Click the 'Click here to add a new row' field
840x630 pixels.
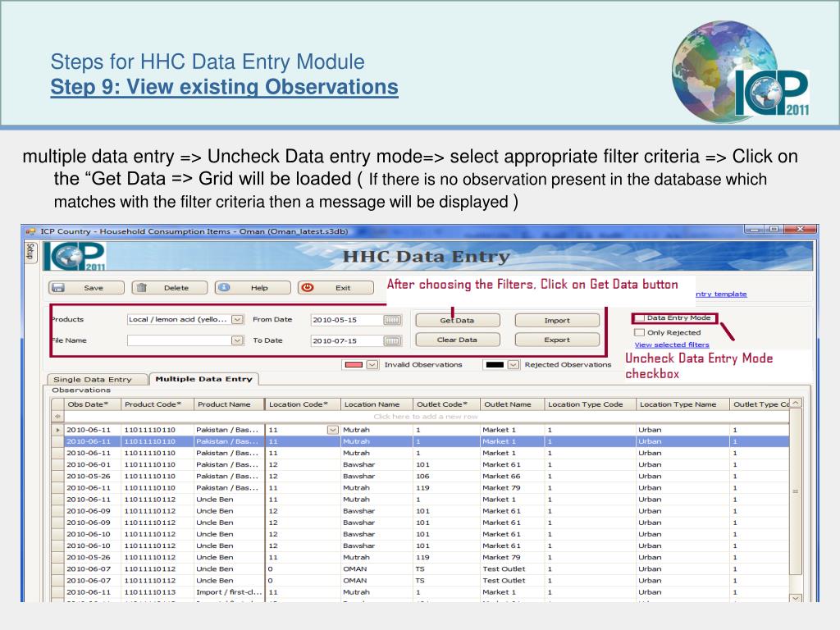coord(425,417)
